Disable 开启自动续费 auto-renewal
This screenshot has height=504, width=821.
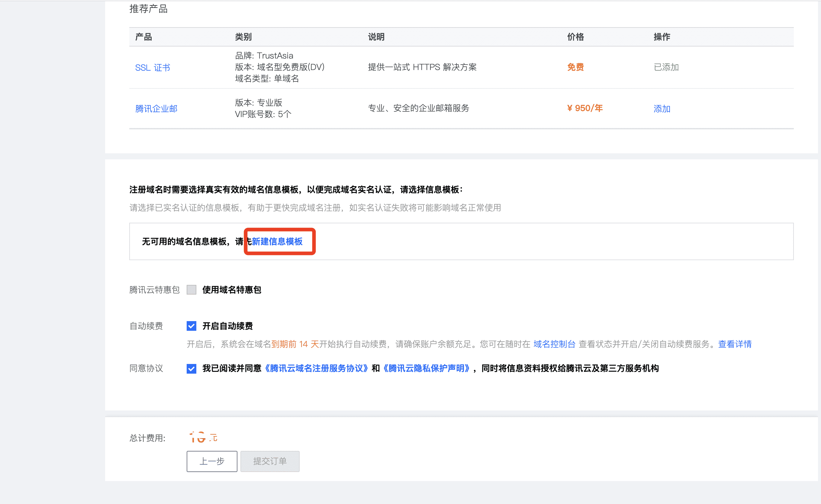(192, 326)
